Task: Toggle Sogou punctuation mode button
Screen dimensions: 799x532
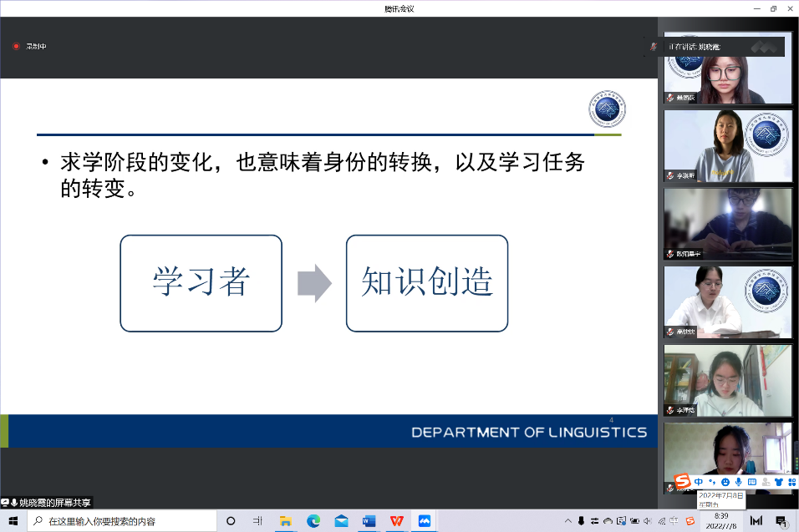Action: [712, 483]
